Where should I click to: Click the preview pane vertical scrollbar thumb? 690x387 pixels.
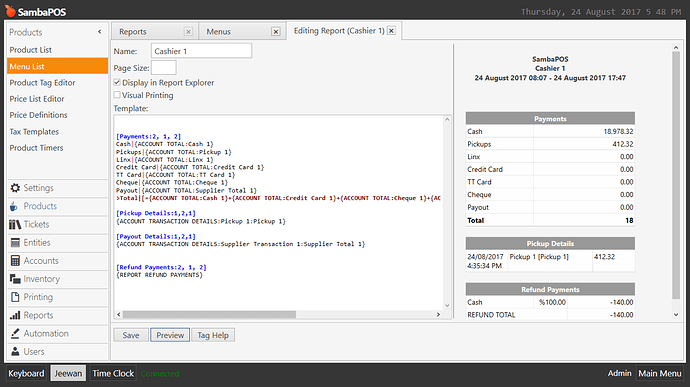pyautogui.click(x=676, y=175)
